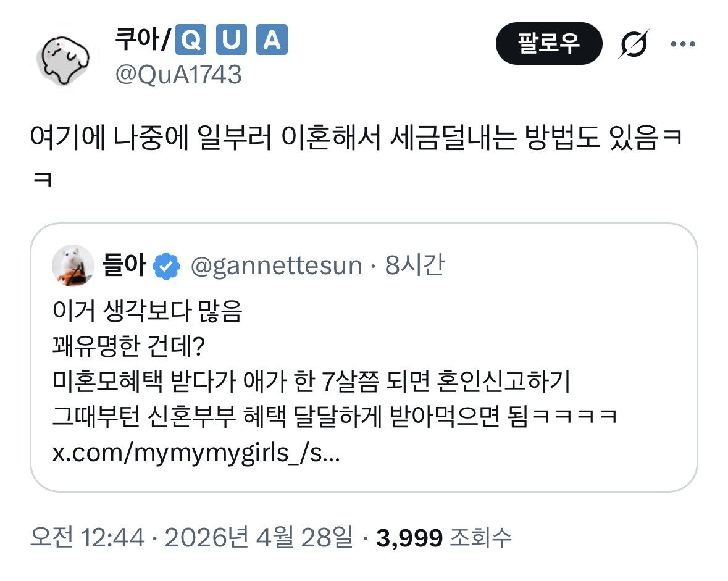This screenshot has height=581, width=728.
Task: Click the blue A letter emoji
Action: 272,41
